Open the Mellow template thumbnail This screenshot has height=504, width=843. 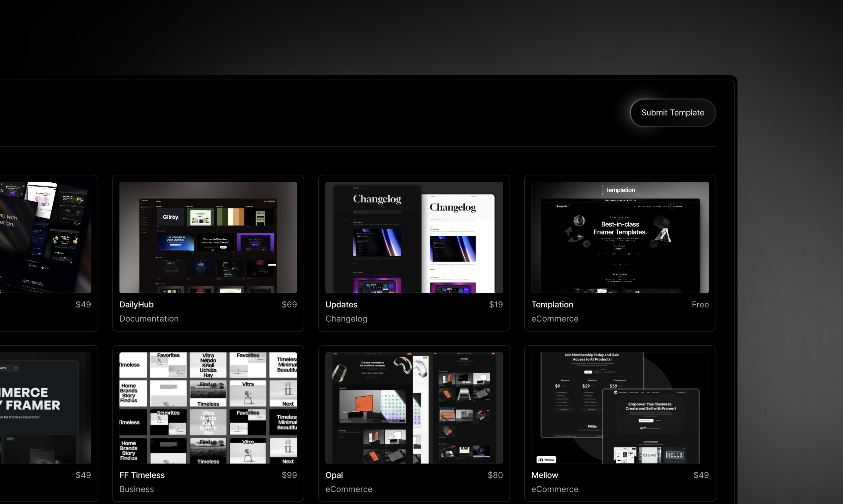pyautogui.click(x=620, y=408)
